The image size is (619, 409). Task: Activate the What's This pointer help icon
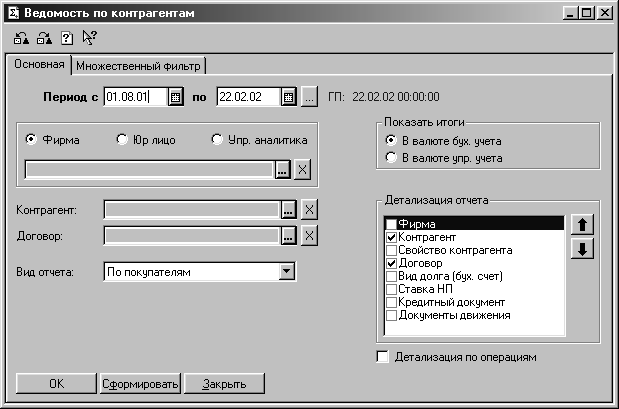pos(89,39)
